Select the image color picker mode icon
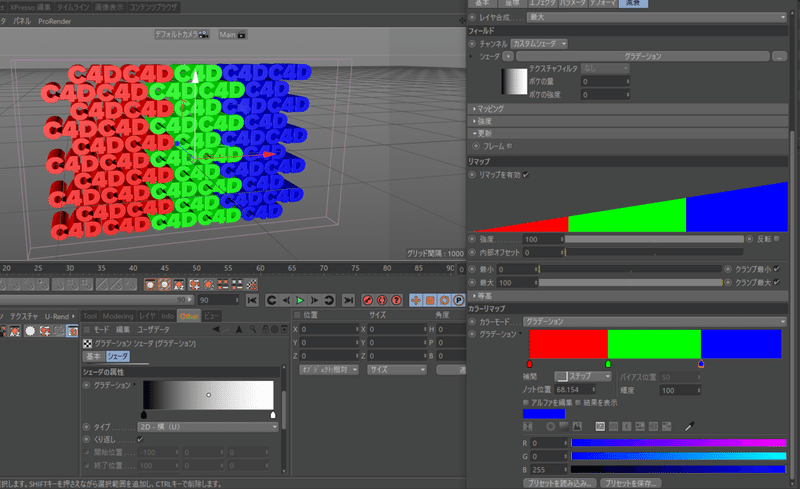Image resolution: width=800 pixels, height=489 pixels. point(577,426)
